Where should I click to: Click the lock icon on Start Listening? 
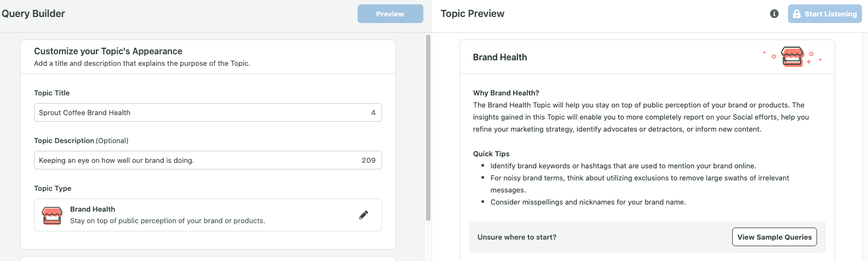(797, 14)
